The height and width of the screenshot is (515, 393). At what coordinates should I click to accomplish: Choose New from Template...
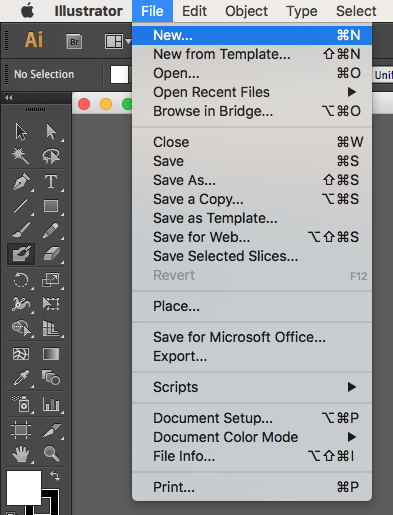pos(252,54)
